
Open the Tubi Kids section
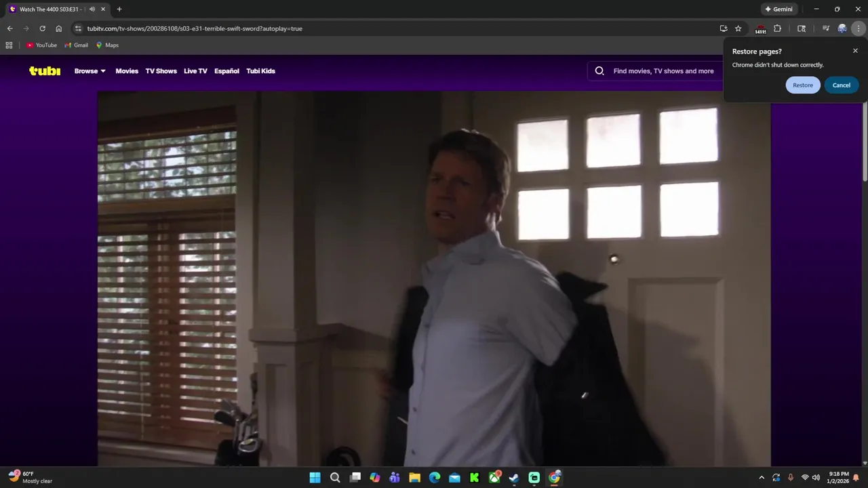pyautogui.click(x=261, y=70)
